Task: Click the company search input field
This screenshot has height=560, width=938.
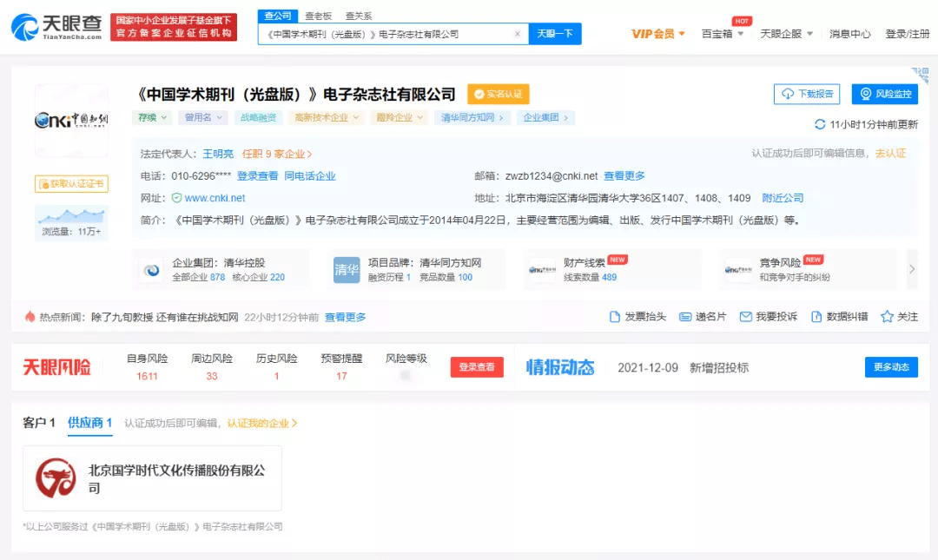Action: coord(386,34)
